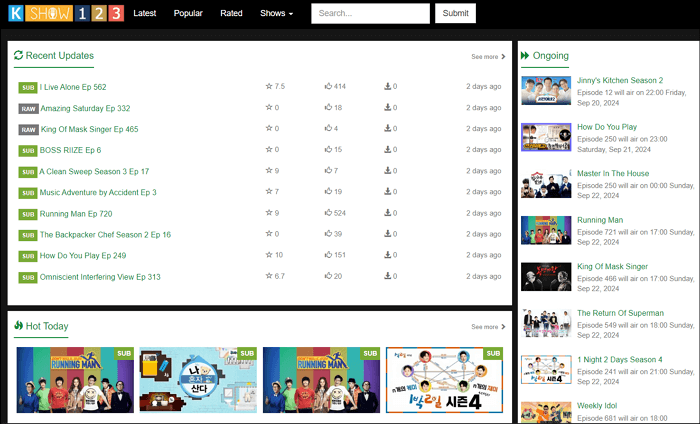Viewport: 700px width, 424px height.
Task: Click star icon for A Clean Sweep Season 3 Ep 17
Action: tap(269, 170)
